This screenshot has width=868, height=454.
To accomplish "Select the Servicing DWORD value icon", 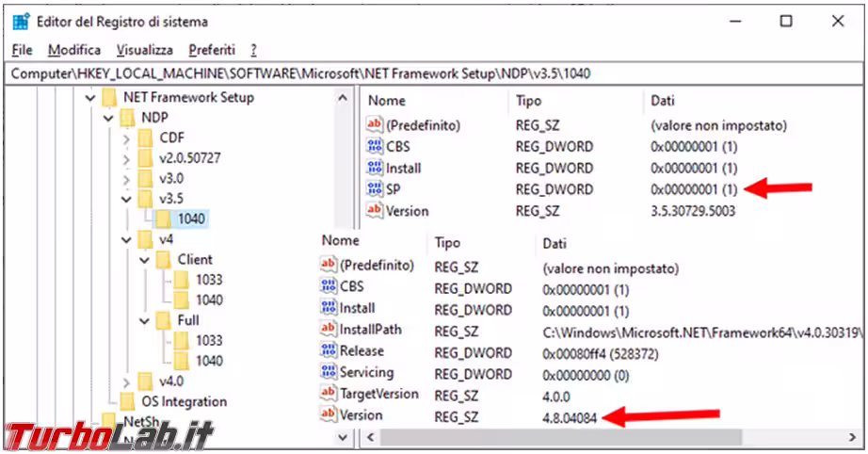I will click(x=329, y=372).
